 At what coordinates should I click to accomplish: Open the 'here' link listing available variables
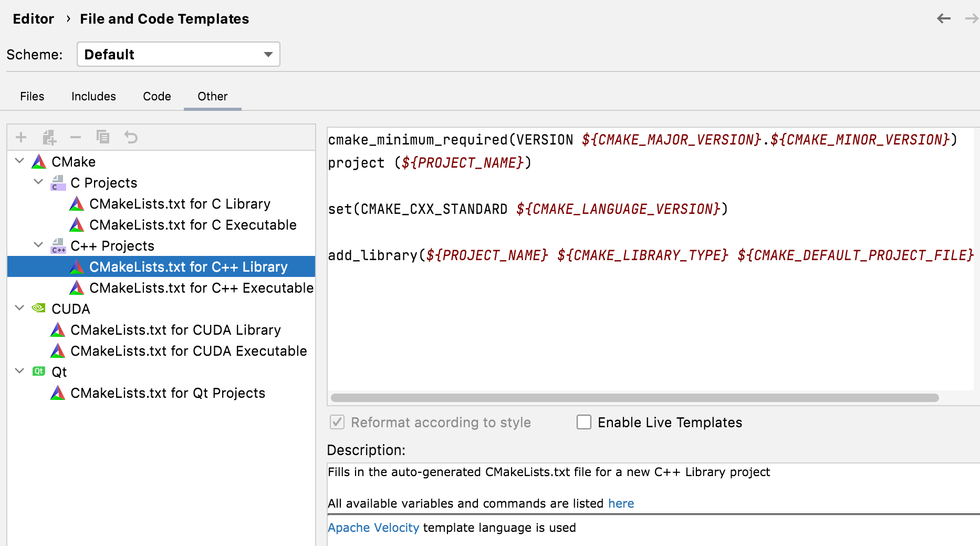pos(621,503)
